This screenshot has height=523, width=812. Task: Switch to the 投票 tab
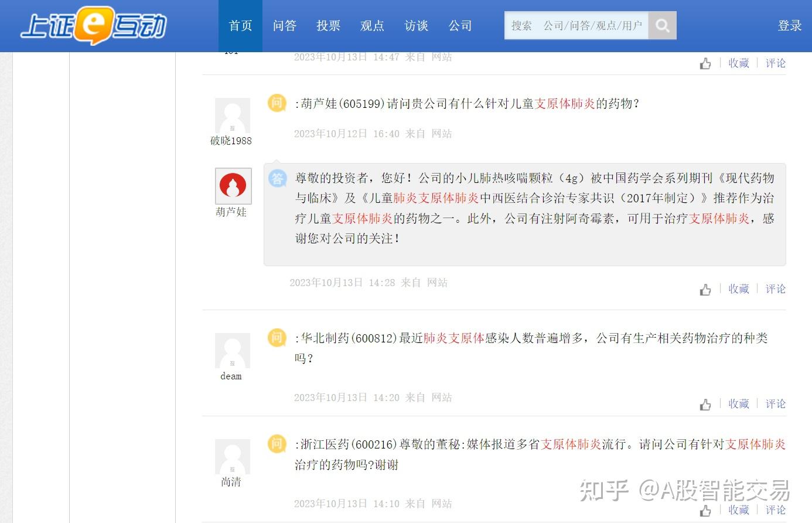point(328,26)
